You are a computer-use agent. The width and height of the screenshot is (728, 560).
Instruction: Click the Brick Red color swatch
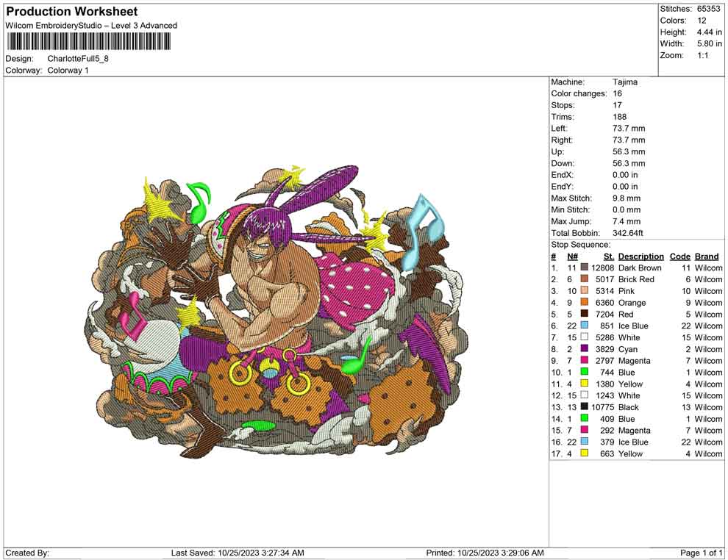585,279
